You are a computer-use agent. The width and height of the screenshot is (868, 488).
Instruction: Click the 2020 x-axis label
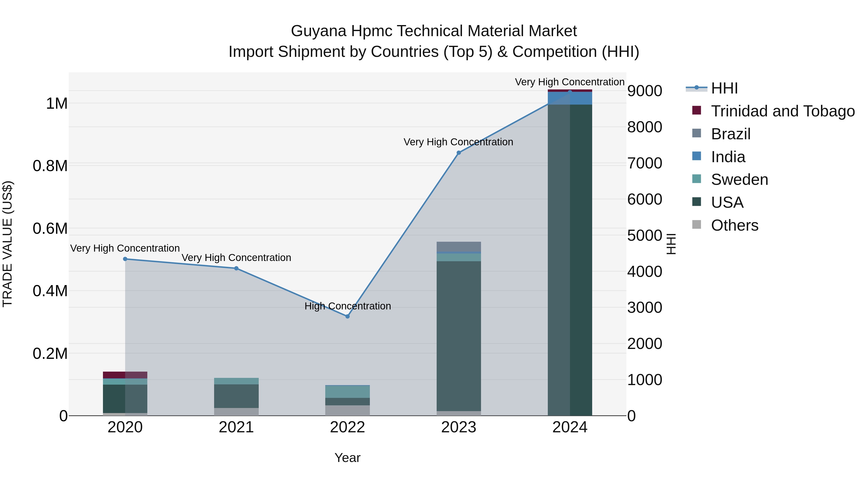click(125, 427)
